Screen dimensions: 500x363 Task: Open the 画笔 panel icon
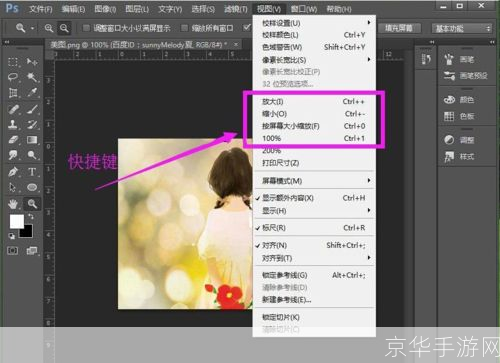(x=449, y=59)
